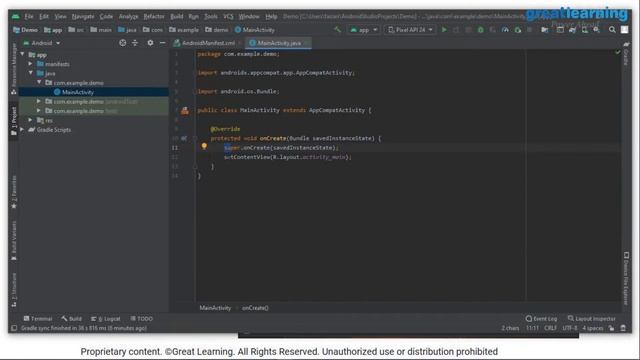Open the Build menu

(177, 17)
